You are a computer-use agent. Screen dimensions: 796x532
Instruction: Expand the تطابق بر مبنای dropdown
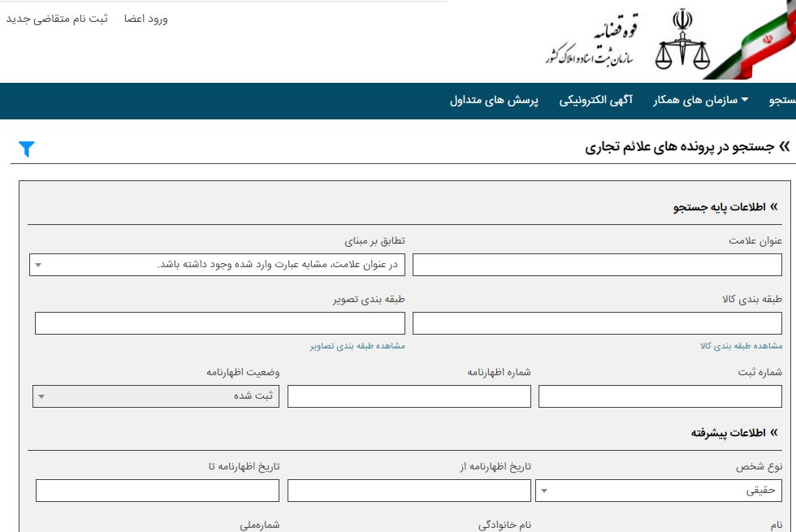[217, 265]
